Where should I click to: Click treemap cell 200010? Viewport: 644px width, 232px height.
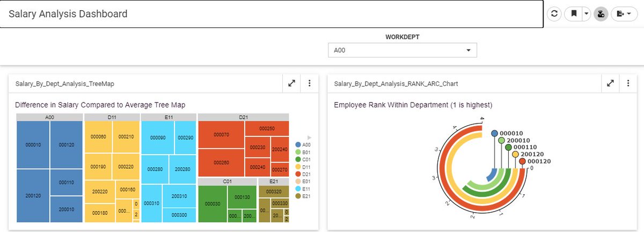(x=67, y=209)
